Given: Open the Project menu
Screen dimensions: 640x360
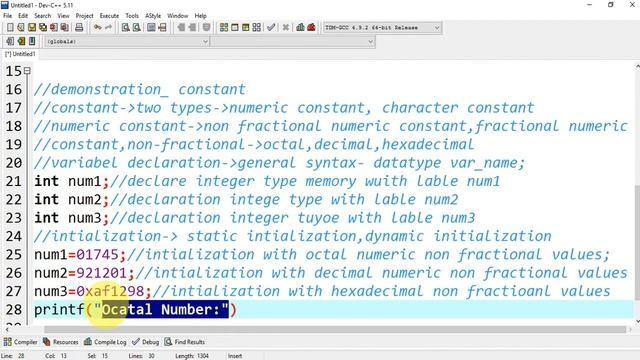Looking at the screenshot, I should pyautogui.click(x=84, y=16).
